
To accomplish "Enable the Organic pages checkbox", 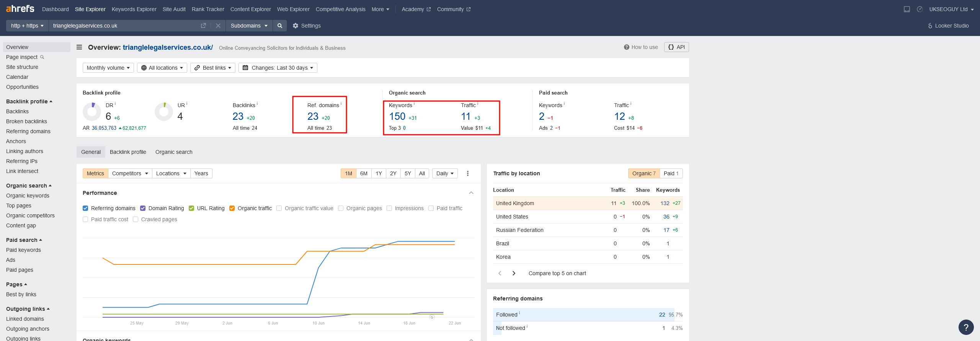I will click(x=341, y=208).
